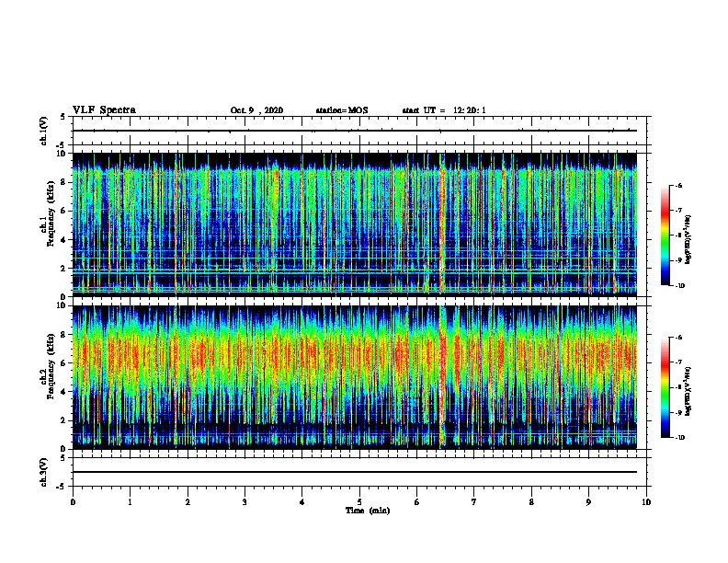The height and width of the screenshot is (563, 728).
Task: Click the red 6 kHz band in ch.2 spectrogram
Action: [x=355, y=355]
